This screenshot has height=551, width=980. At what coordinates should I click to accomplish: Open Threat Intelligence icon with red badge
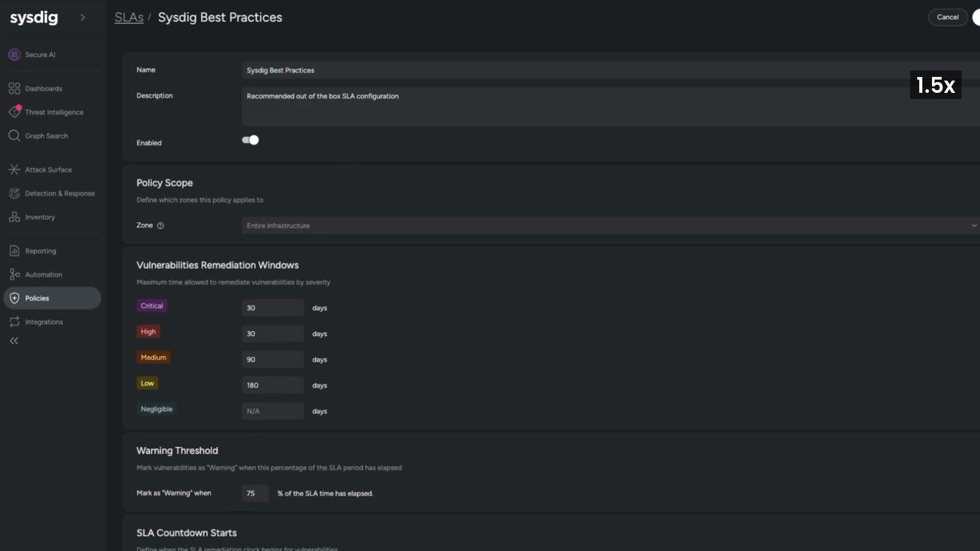coord(14,112)
